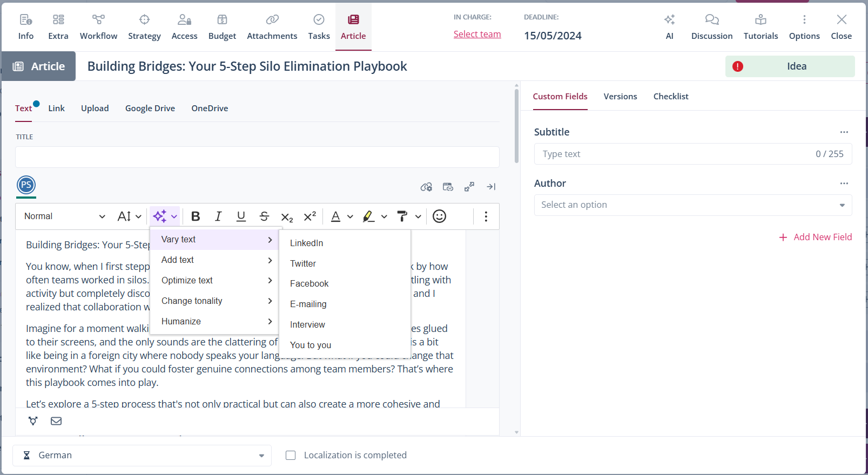Expand editor to fullscreen mode
868x475 pixels.
point(469,187)
